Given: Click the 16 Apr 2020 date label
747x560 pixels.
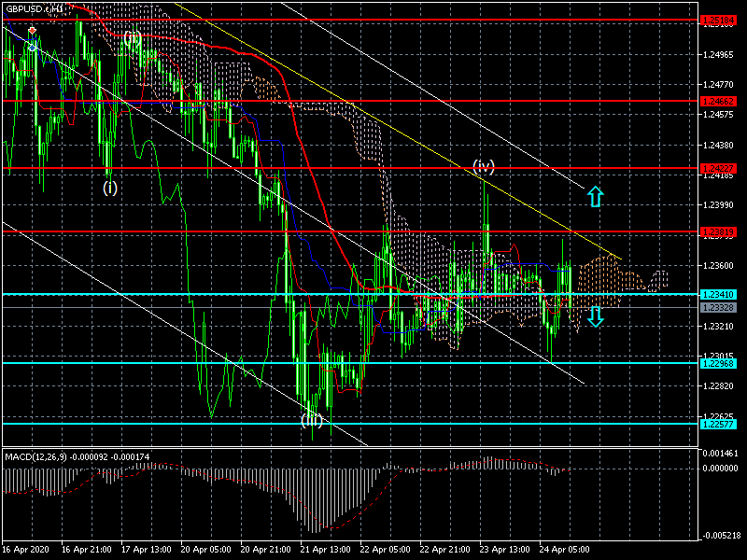Looking at the screenshot, I should click(26, 550).
